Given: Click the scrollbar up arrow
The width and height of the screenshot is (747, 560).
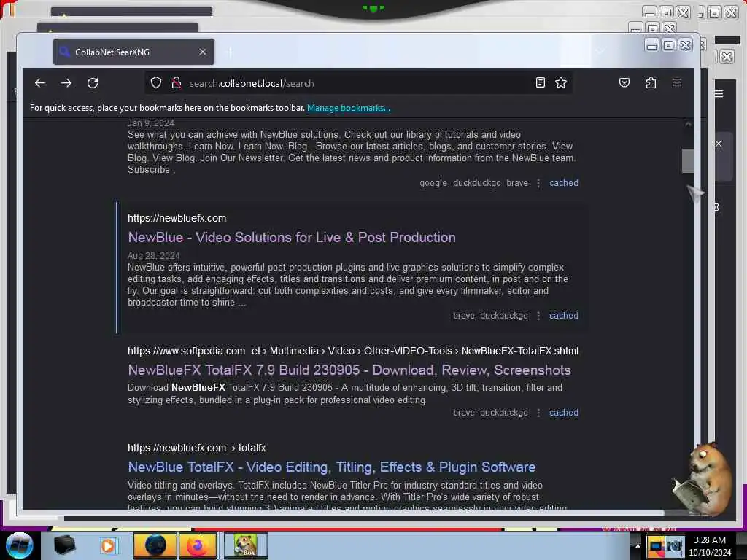Looking at the screenshot, I should (x=688, y=124).
